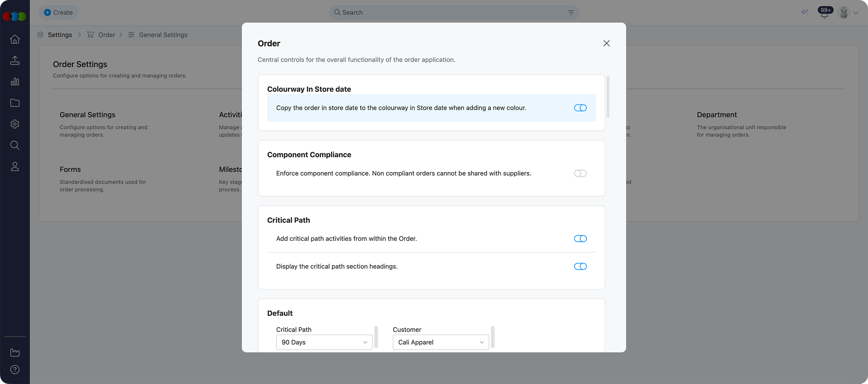The width and height of the screenshot is (868, 384).
Task: Click the Create button
Action: [x=58, y=13]
